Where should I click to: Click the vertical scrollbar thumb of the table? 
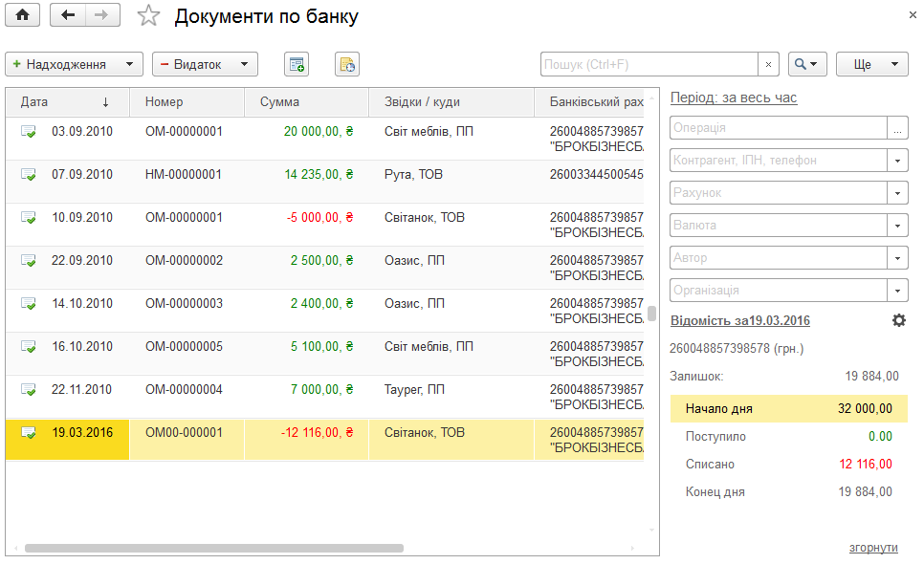click(651, 314)
